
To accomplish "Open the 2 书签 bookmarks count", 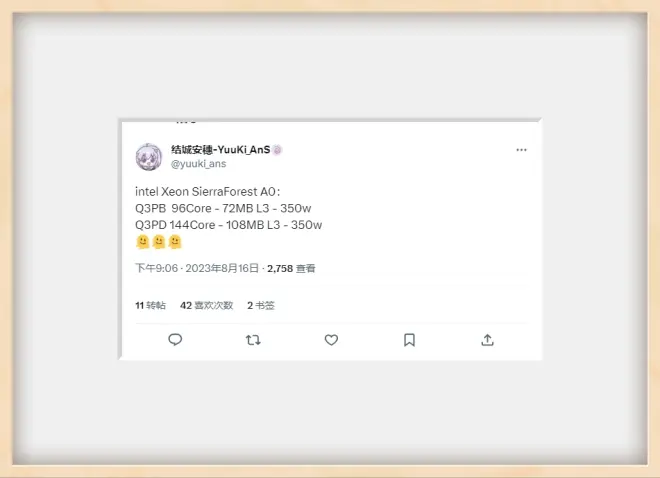I will (x=261, y=305).
